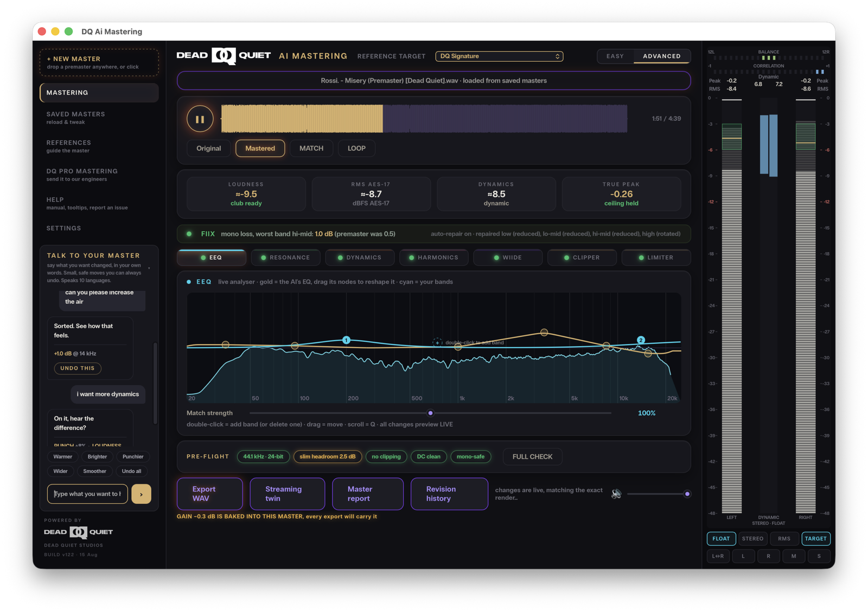This screenshot has width=868, height=612.
Task: Open the Streaming twin option
Action: tap(288, 494)
